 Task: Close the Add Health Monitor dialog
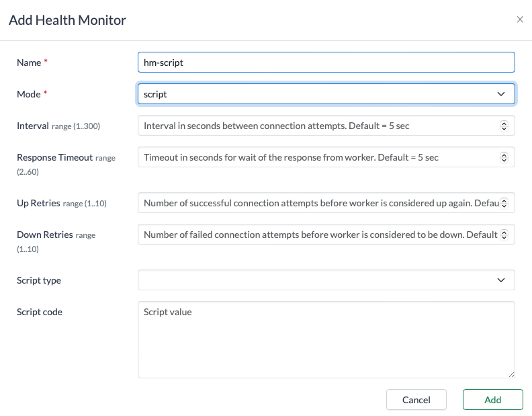pos(519,19)
